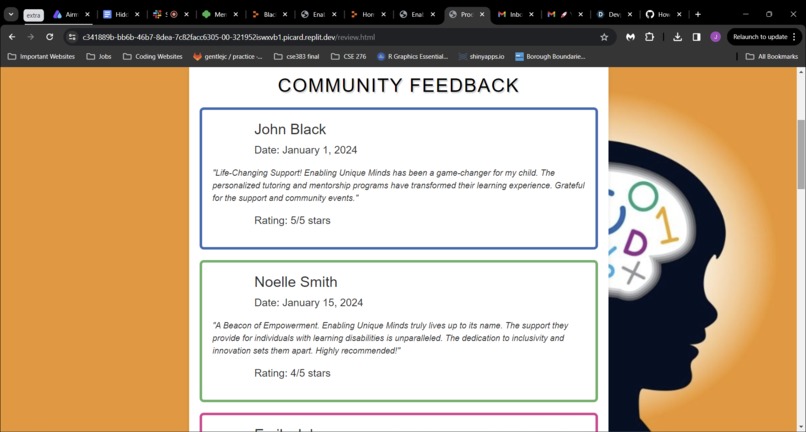Bookmark this page with the star icon
The image size is (806, 432).
click(x=604, y=37)
